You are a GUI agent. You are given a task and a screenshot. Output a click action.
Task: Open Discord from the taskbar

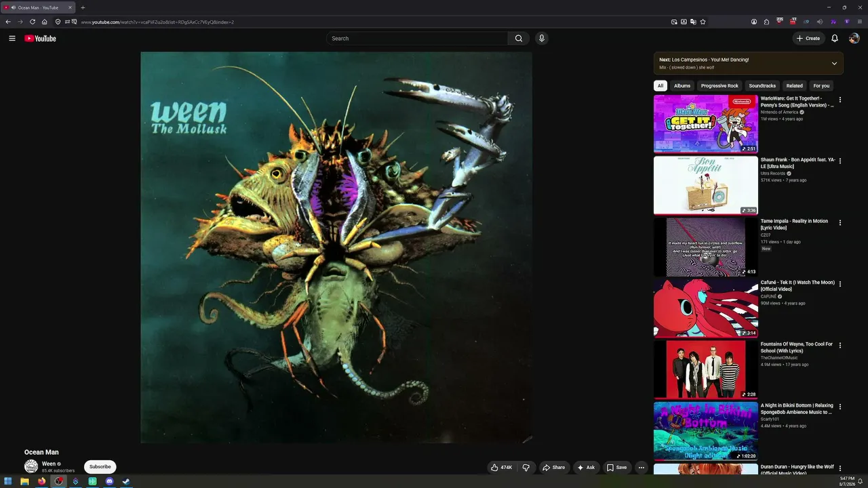pos(109,482)
